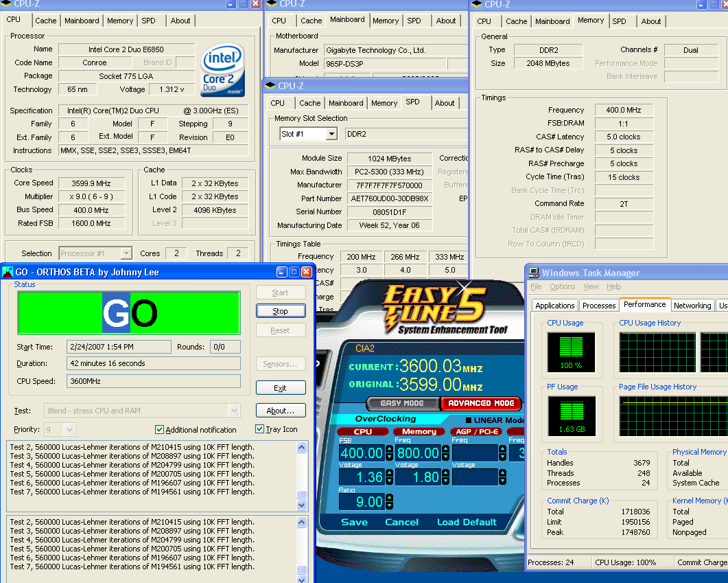Click the green GO status indicator
This screenshot has height=583, width=728.
click(128, 312)
